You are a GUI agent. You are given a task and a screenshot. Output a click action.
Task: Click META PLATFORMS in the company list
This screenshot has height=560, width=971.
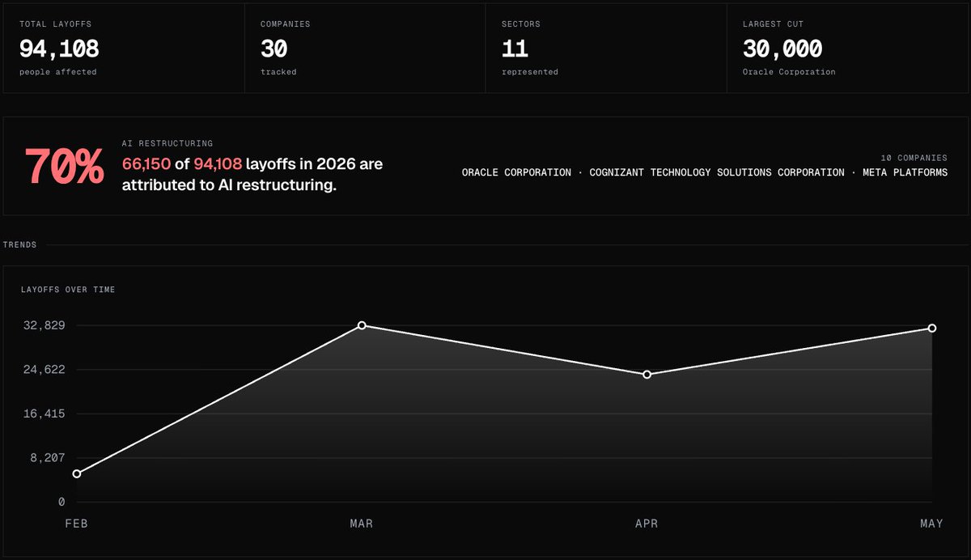[x=905, y=173]
